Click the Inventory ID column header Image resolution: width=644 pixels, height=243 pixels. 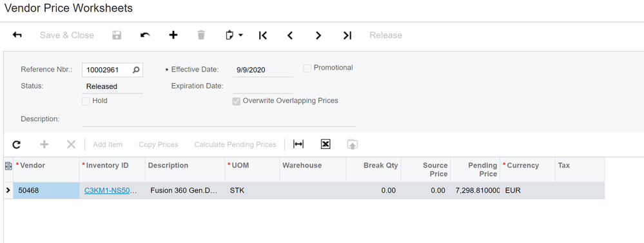(112, 170)
